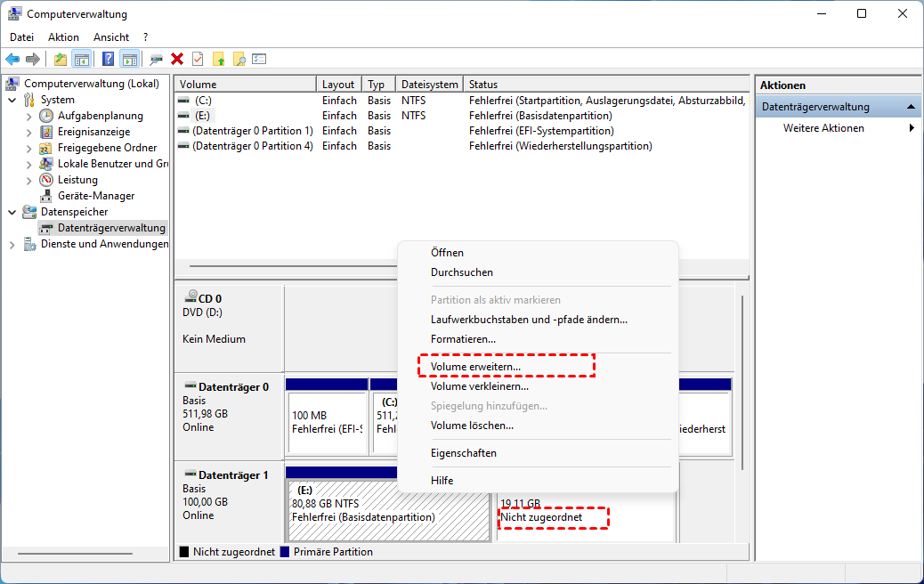Open Geräte-Manager icon in tree

click(46, 196)
